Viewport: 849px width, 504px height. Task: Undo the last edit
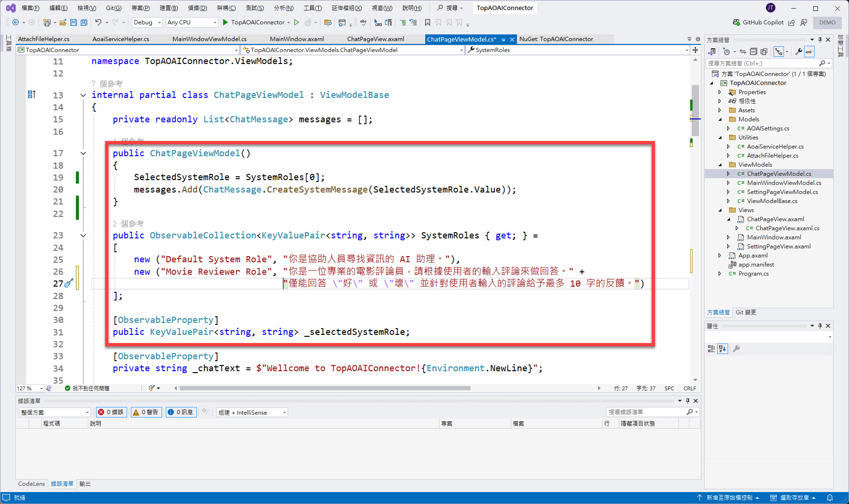coord(98,22)
